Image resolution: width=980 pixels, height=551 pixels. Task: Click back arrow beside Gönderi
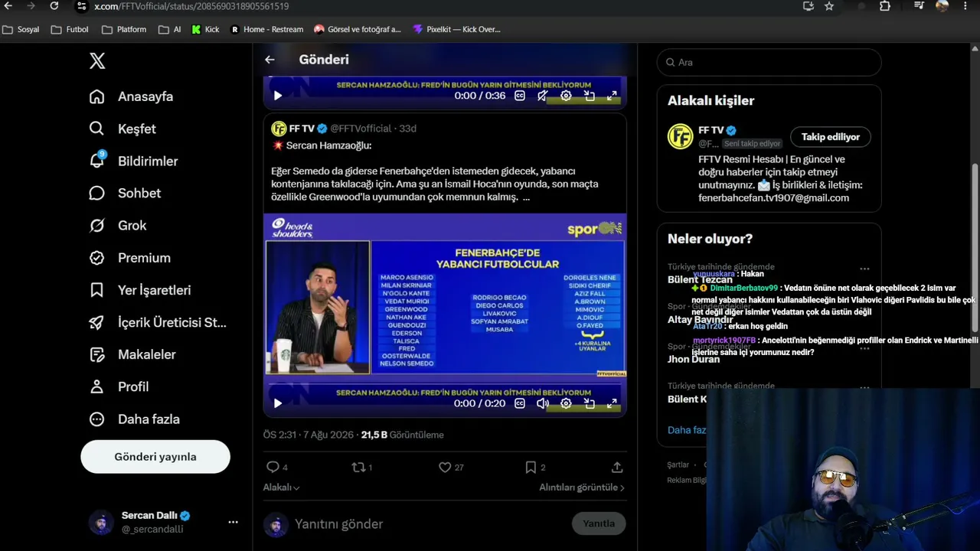[269, 60]
